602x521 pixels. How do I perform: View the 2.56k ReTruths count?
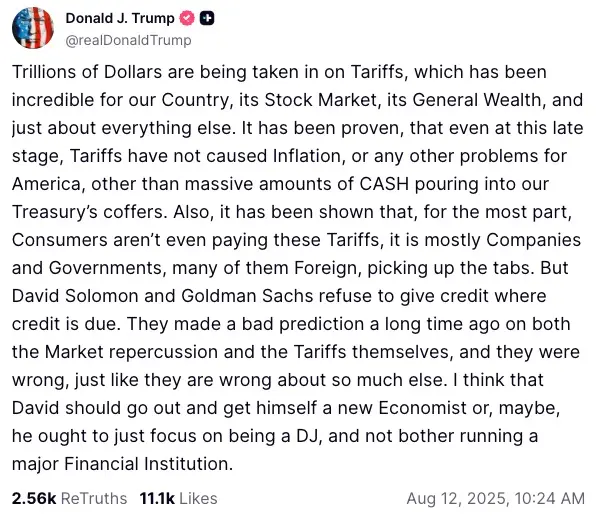(x=34, y=497)
